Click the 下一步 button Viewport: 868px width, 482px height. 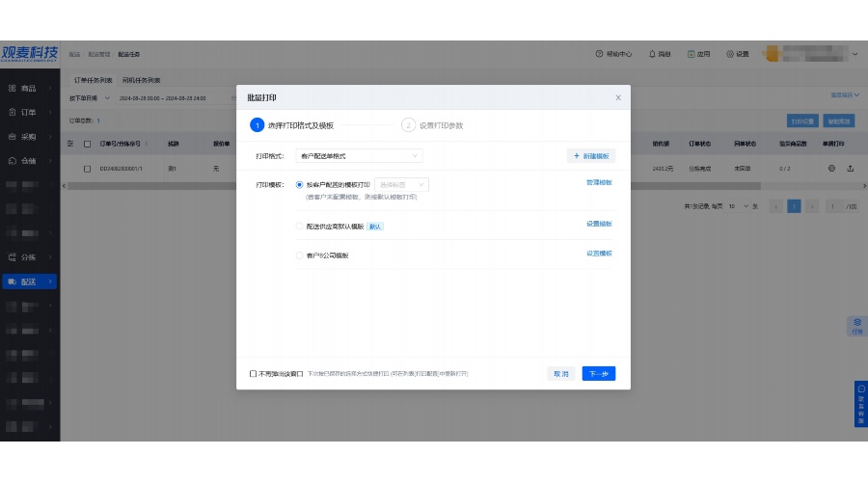pyautogui.click(x=598, y=373)
